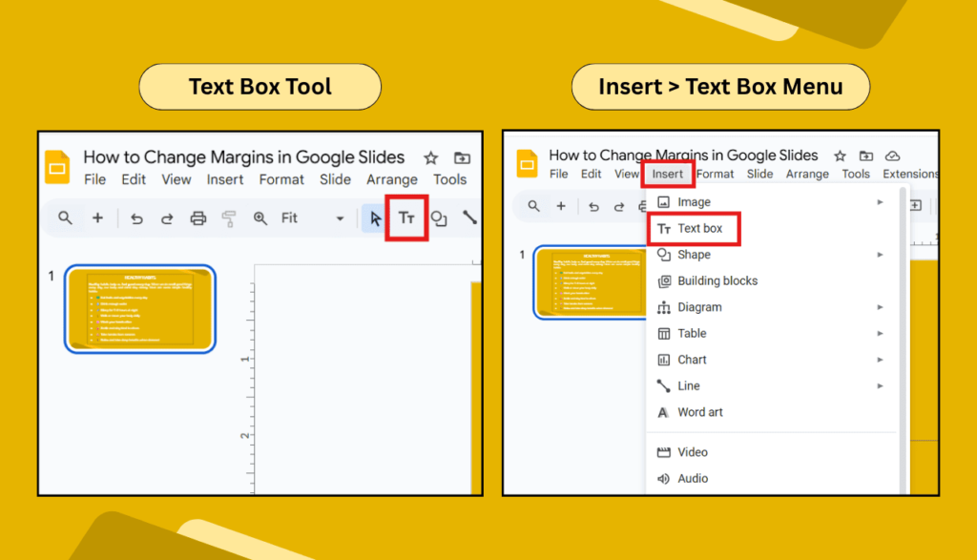This screenshot has height=560, width=977.
Task: Open the Slide menu in left screenshot
Action: (x=335, y=179)
